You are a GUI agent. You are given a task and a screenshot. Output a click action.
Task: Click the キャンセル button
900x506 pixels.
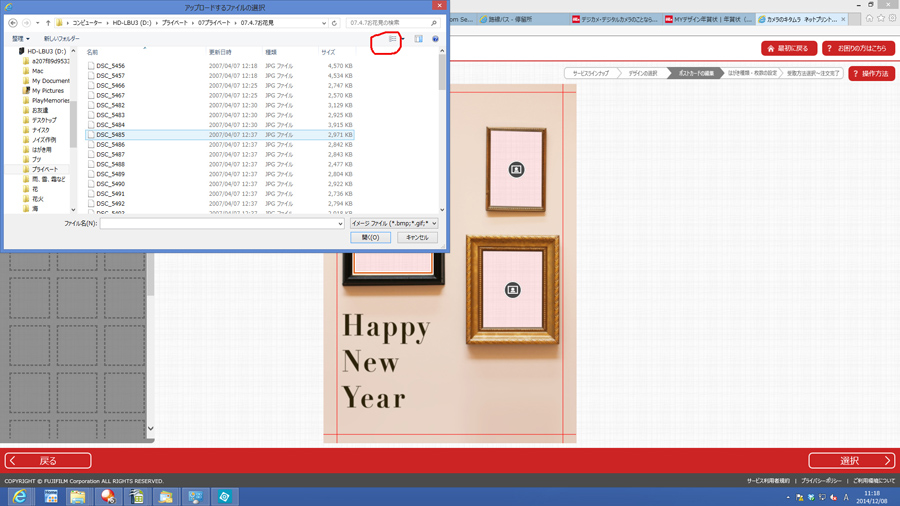coord(417,238)
